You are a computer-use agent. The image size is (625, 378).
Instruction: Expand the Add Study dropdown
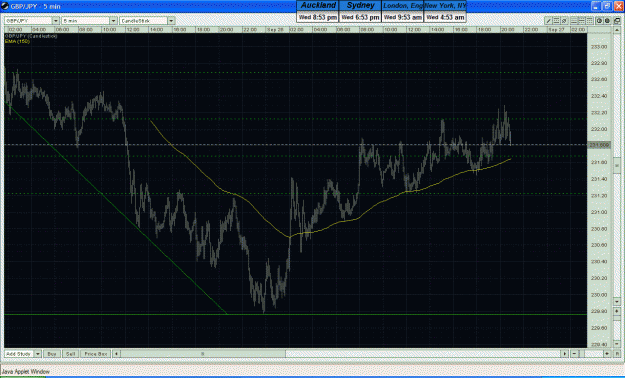pos(37,354)
